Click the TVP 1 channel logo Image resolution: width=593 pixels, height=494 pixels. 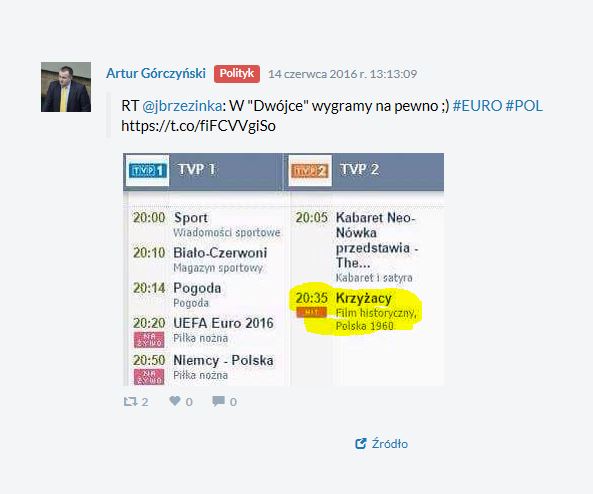click(x=147, y=170)
